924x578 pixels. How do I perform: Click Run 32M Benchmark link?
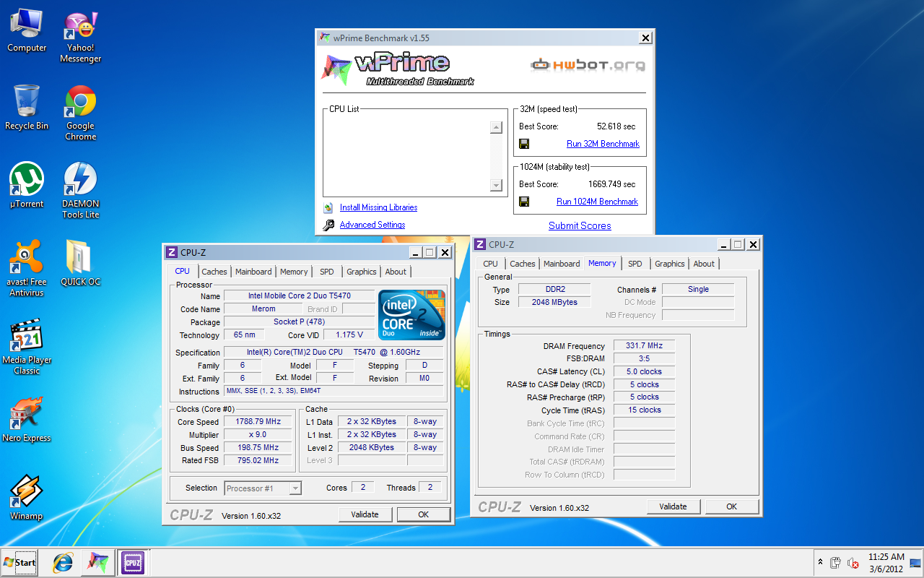click(x=603, y=144)
